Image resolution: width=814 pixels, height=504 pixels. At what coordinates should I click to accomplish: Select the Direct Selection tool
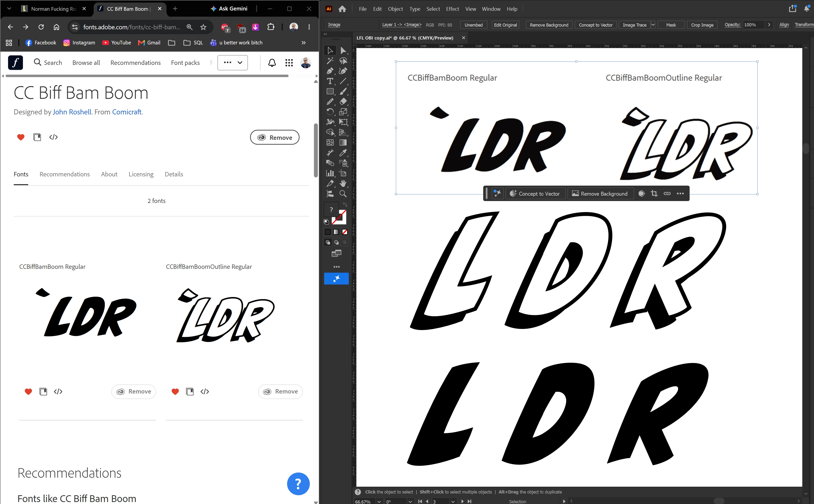coord(343,50)
